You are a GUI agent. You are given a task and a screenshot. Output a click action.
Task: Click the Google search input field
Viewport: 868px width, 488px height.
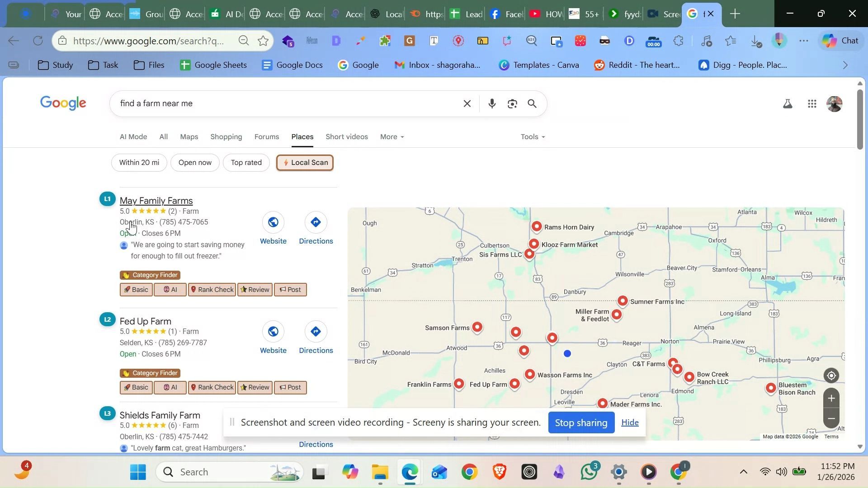285,104
